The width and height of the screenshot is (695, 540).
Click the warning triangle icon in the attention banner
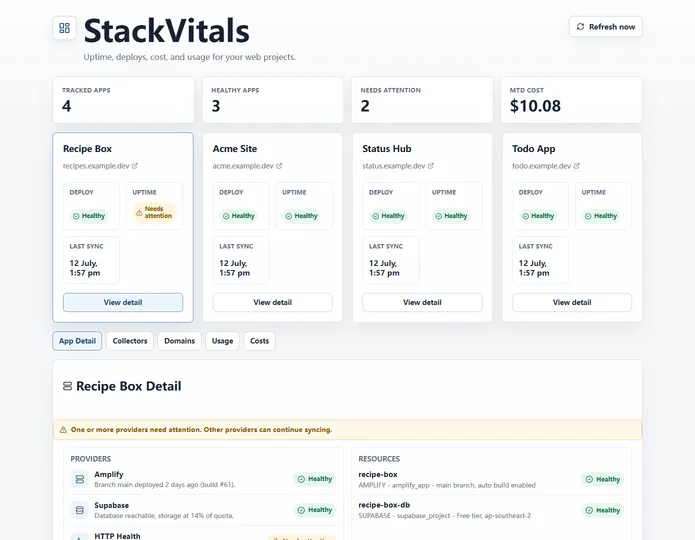[63, 430]
